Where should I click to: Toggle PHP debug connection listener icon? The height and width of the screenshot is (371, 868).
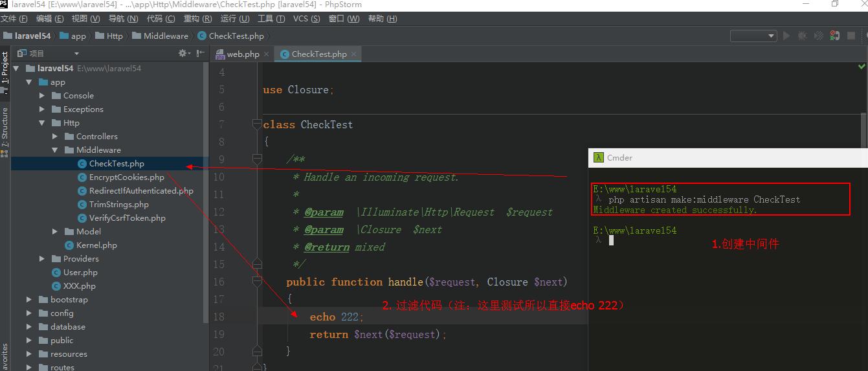pos(835,36)
